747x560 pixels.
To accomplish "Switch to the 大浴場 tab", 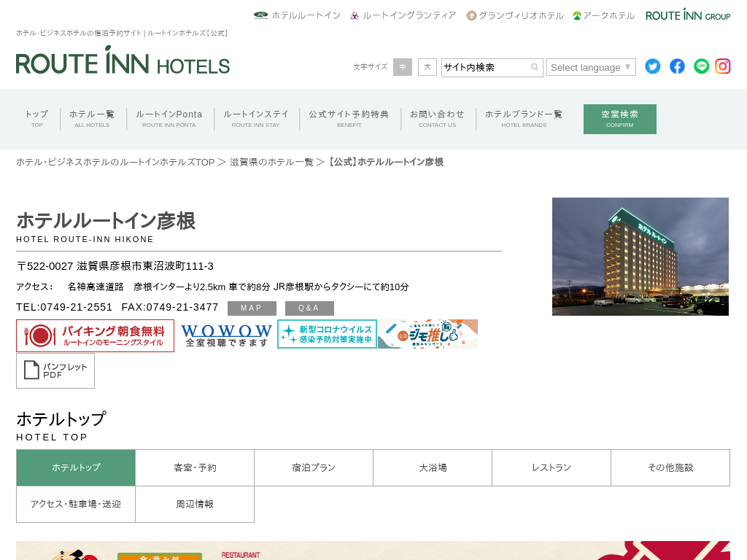I will tap(433, 468).
